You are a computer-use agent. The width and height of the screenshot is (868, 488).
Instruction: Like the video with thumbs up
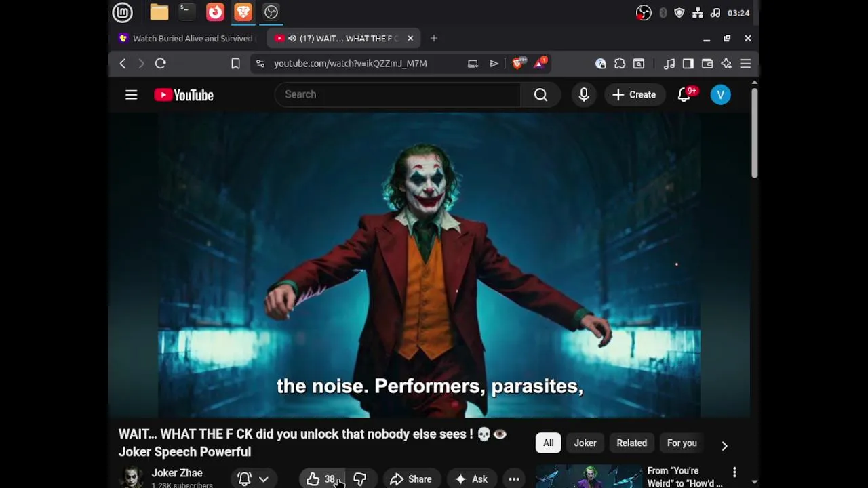pos(321,479)
